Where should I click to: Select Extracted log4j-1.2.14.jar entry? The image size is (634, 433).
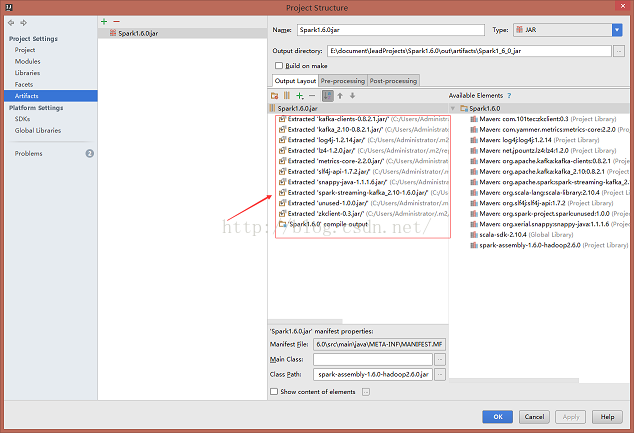(x=364, y=140)
